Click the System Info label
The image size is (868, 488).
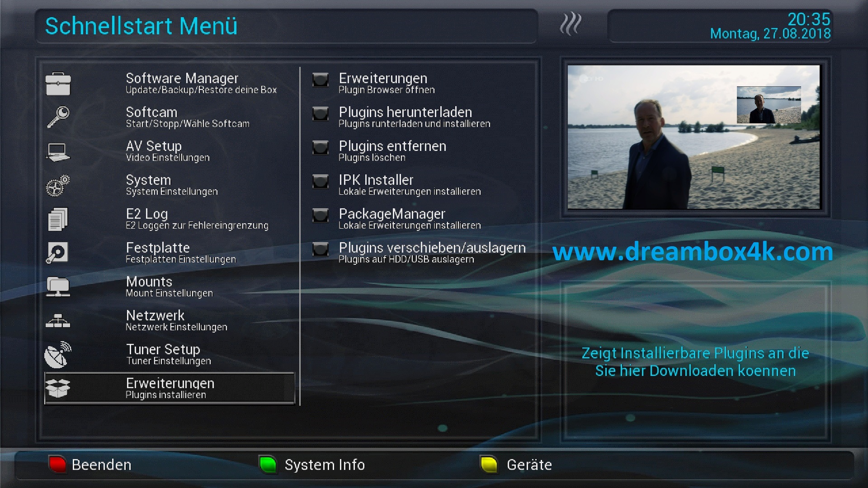pos(325,465)
